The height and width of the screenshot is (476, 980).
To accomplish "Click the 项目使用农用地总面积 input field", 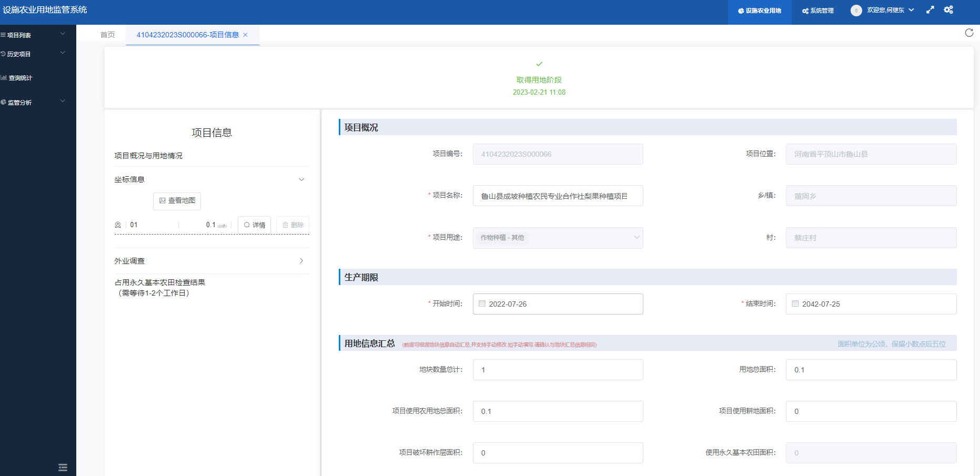I will (558, 411).
